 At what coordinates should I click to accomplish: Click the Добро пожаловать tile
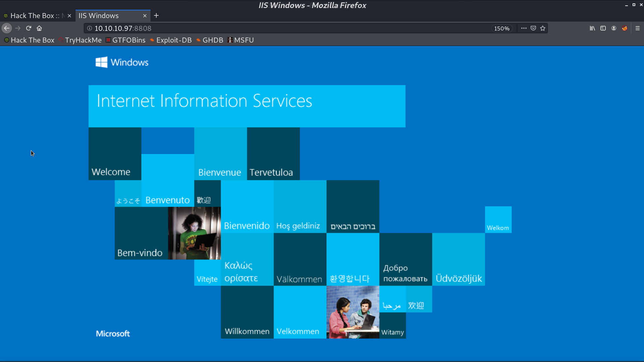[x=406, y=259]
